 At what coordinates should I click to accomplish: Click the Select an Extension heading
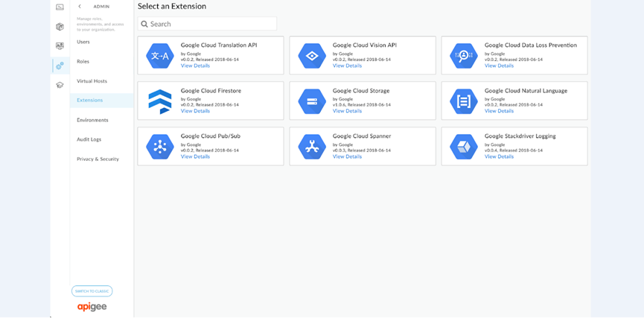(172, 6)
